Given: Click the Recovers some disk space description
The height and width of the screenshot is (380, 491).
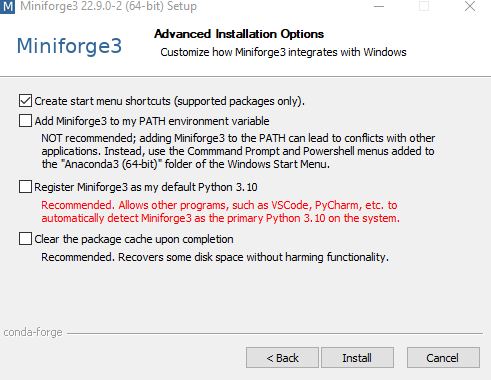Looking at the screenshot, I should (215, 257).
